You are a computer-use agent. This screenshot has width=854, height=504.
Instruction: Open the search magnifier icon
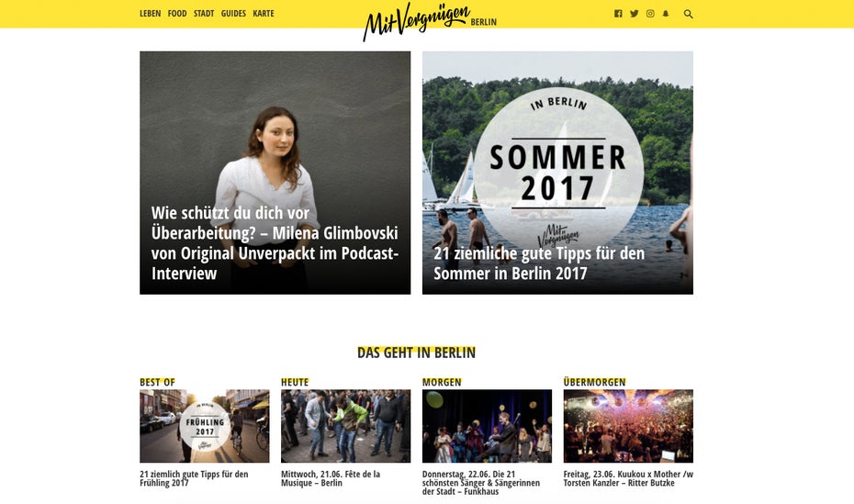pyautogui.click(x=689, y=14)
